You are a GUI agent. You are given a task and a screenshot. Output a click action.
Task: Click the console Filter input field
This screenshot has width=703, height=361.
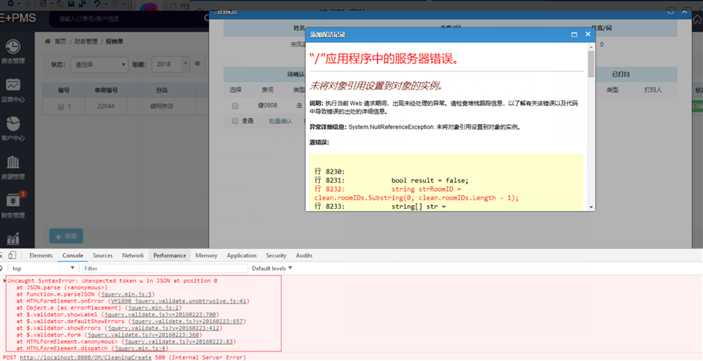(164, 268)
